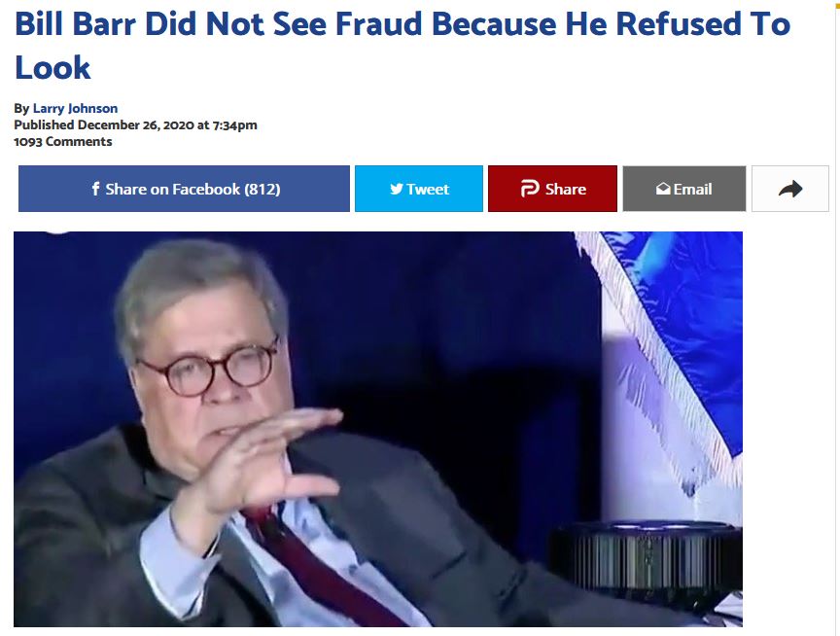Image resolution: width=840 pixels, height=636 pixels.
Task: Click the Facebook 'f' logo icon
Action: [x=95, y=189]
